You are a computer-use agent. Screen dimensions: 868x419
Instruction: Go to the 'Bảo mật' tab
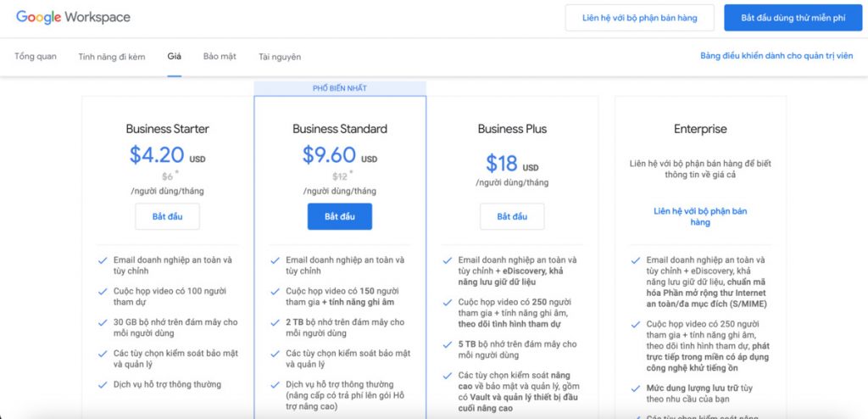tap(220, 57)
